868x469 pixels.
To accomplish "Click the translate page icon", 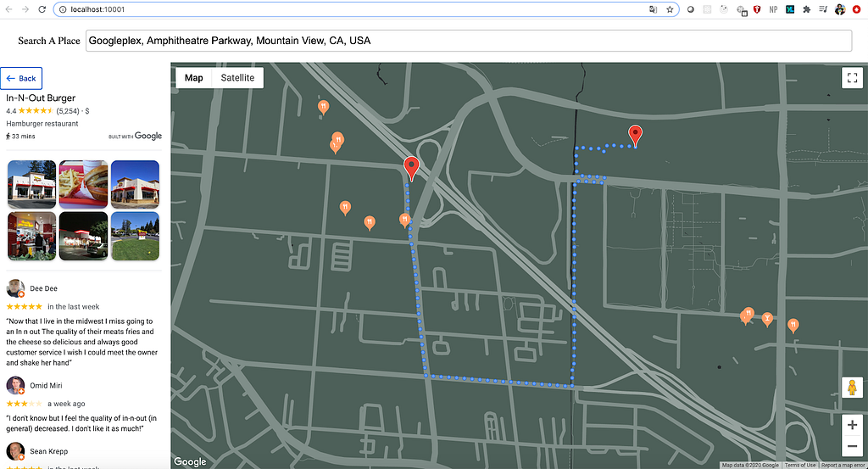I will tap(654, 9).
